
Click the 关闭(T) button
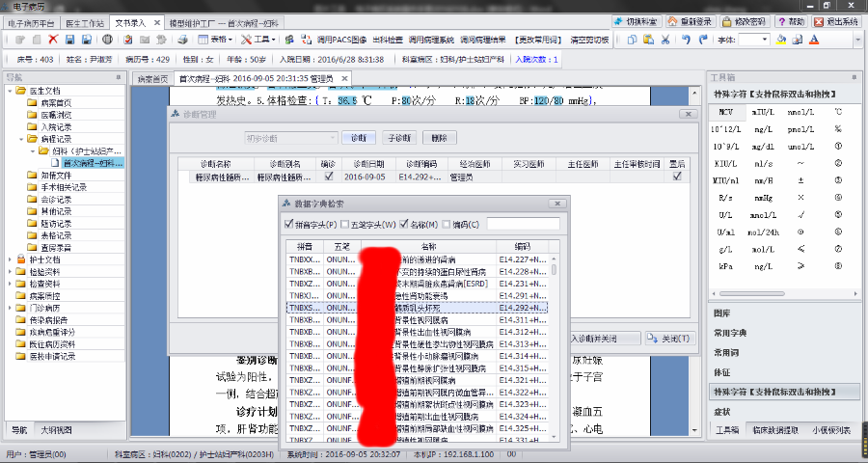pyautogui.click(x=670, y=339)
